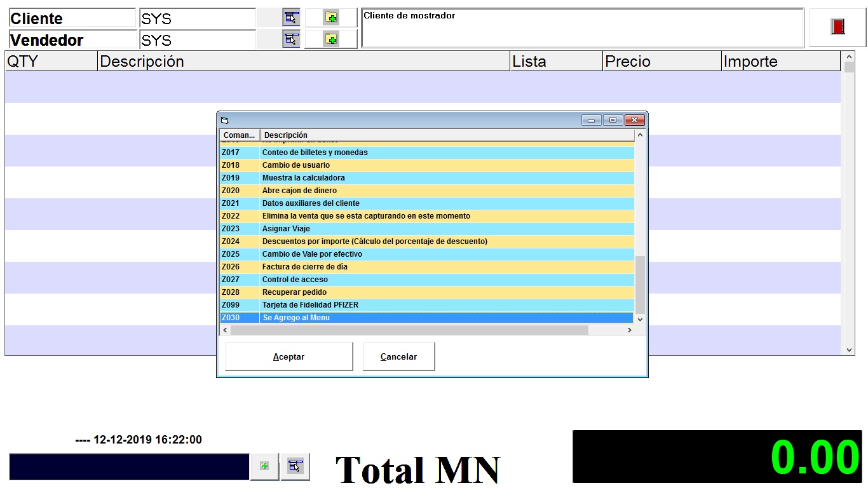
Task: Click the red exit door icon
Action: tap(837, 27)
